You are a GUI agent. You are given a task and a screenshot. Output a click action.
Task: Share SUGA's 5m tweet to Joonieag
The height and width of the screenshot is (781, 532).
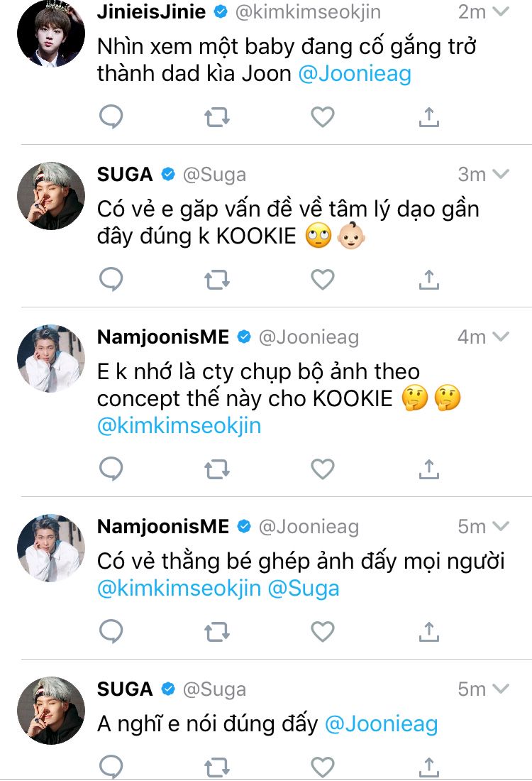[x=428, y=767]
